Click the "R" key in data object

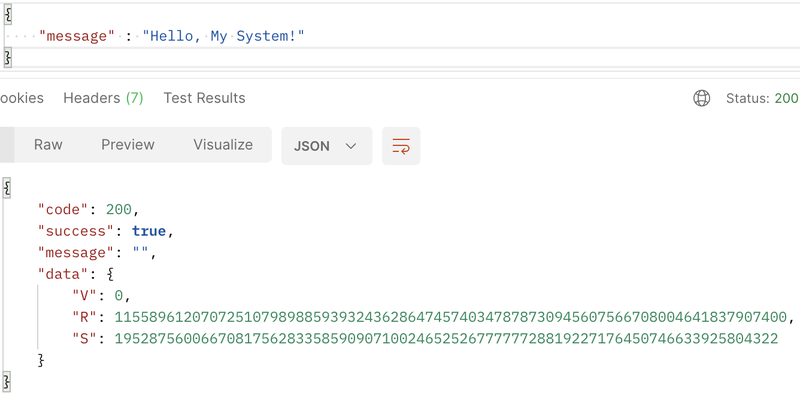[x=84, y=317]
